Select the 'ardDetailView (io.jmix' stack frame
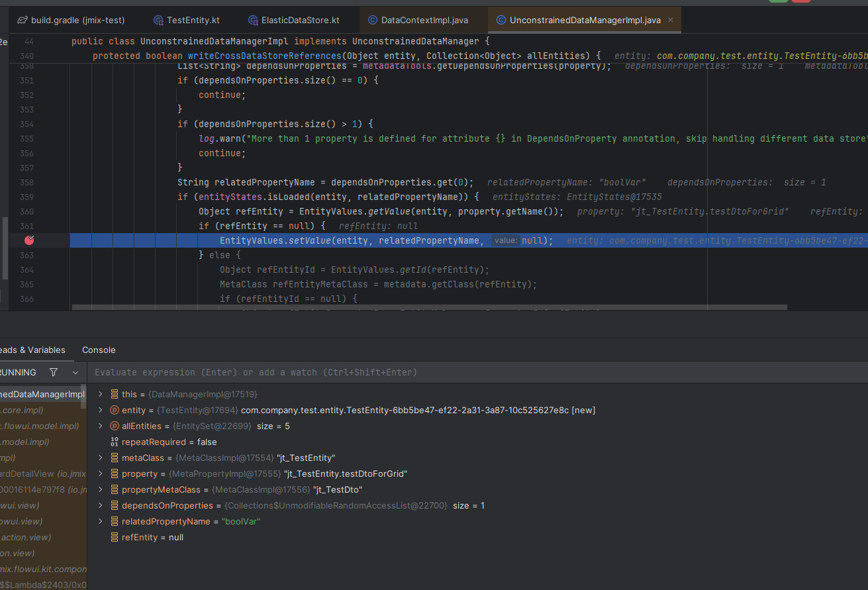The height and width of the screenshot is (590, 868). (42, 474)
